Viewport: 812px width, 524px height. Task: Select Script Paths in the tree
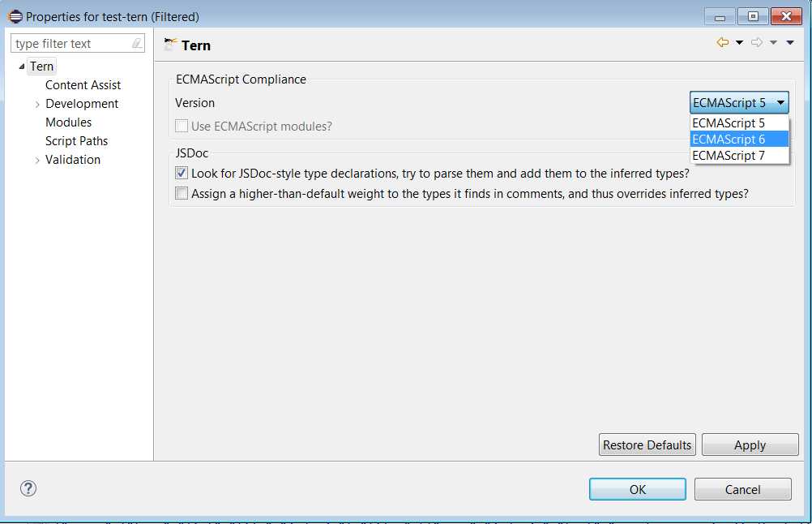76,141
